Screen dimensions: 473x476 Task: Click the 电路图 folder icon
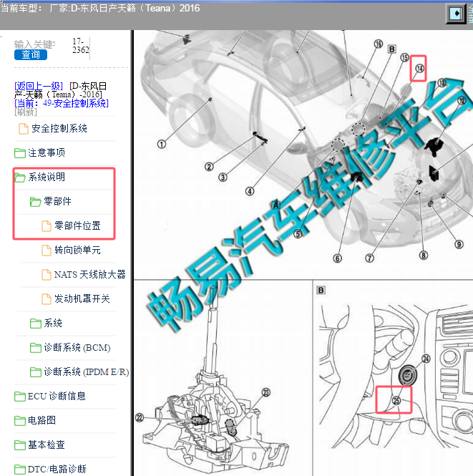coord(20,420)
